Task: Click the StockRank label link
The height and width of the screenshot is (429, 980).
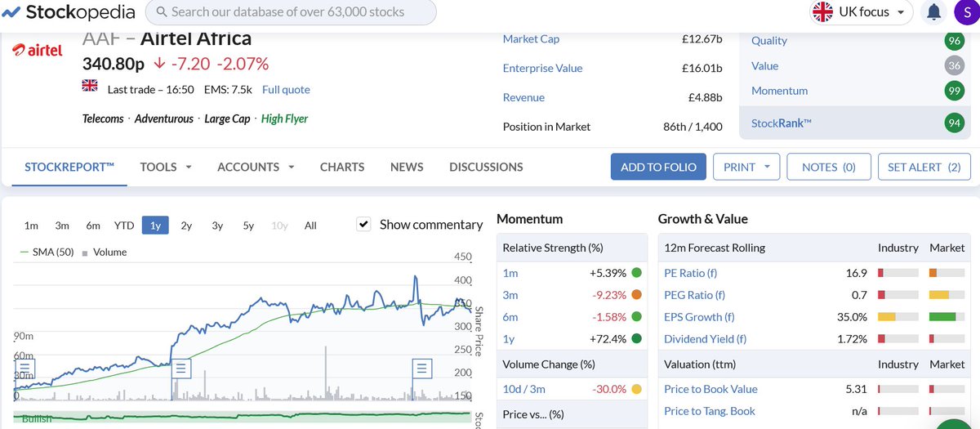Action: click(782, 124)
